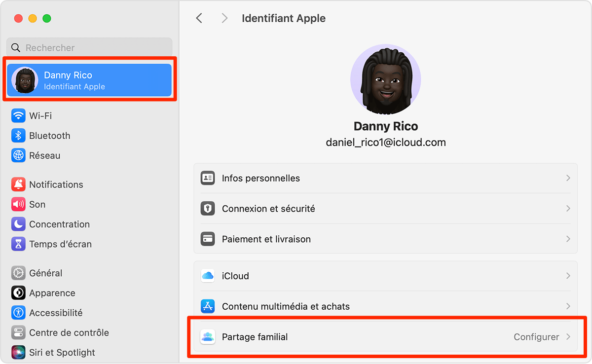Select Accessibilité label in sidebar

56,313
